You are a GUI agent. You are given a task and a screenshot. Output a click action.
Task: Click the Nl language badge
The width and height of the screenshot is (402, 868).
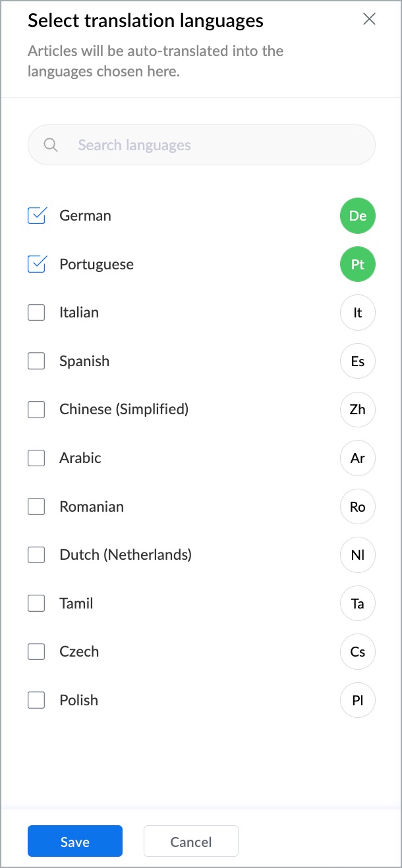pyautogui.click(x=358, y=555)
